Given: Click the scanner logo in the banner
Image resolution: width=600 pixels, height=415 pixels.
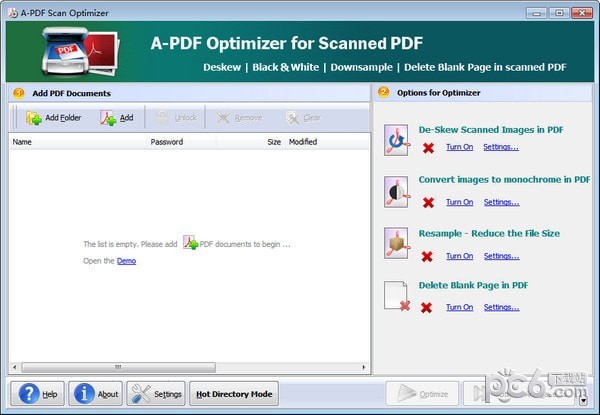Looking at the screenshot, I should pos(80,51).
